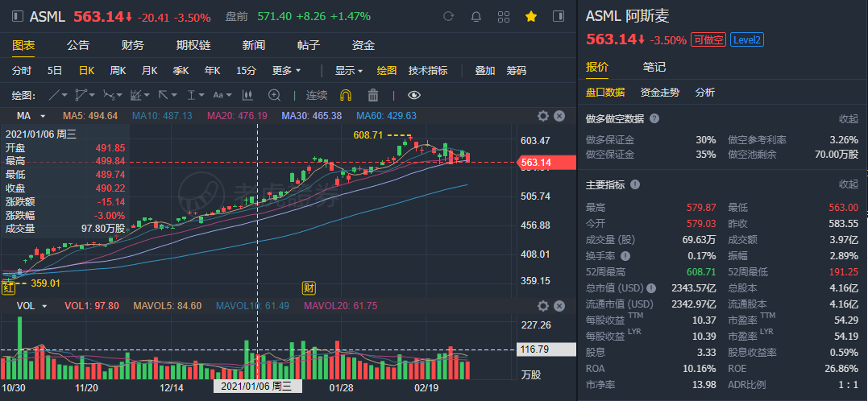This screenshot has height=401, width=868.
Task: Select the candlestick pattern drawing tool
Action: [247, 95]
